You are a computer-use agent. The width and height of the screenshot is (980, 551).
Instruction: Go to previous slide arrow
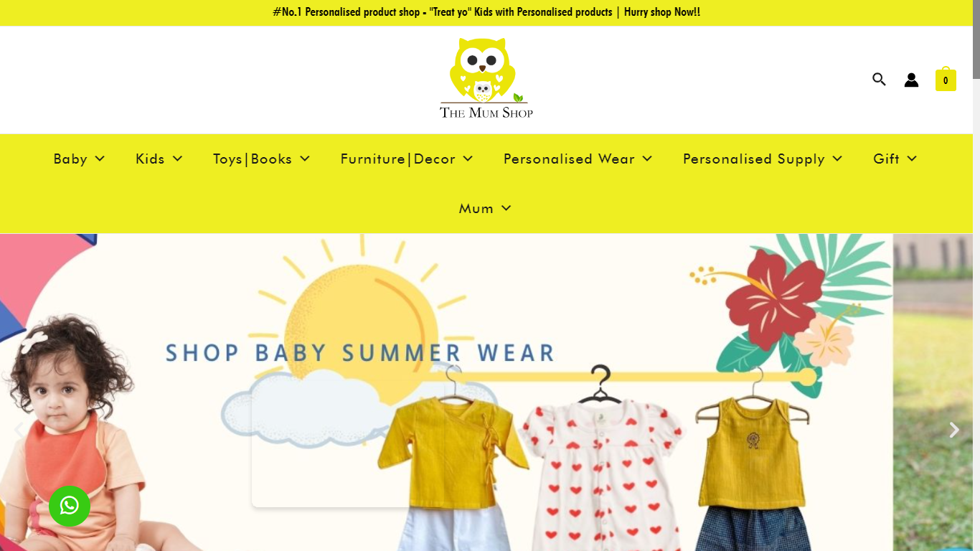point(19,430)
